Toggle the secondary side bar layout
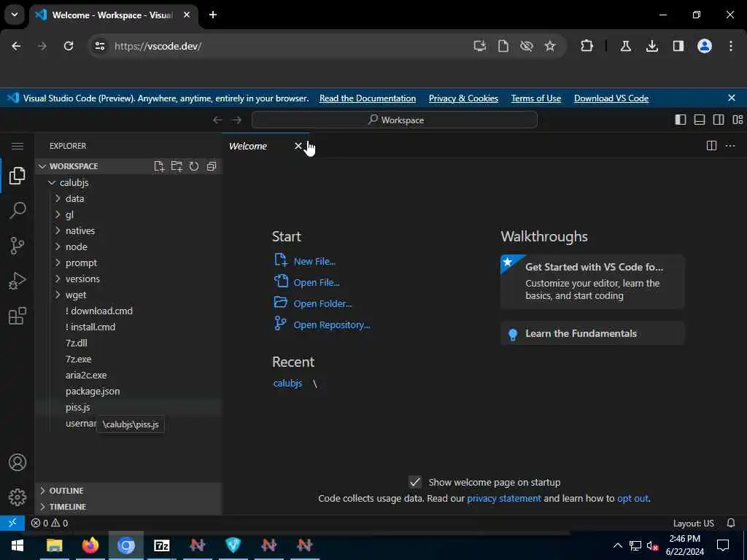This screenshot has width=747, height=560. click(x=719, y=120)
